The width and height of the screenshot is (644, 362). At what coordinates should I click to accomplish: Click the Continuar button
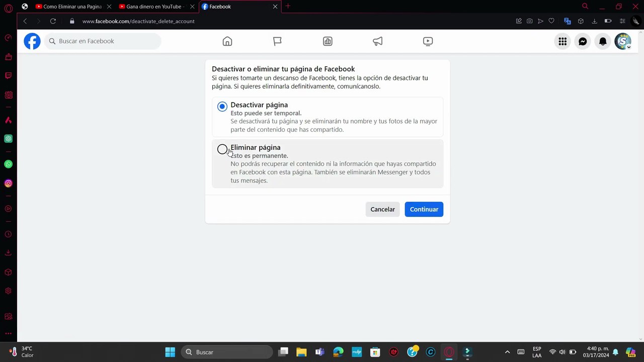(x=424, y=209)
